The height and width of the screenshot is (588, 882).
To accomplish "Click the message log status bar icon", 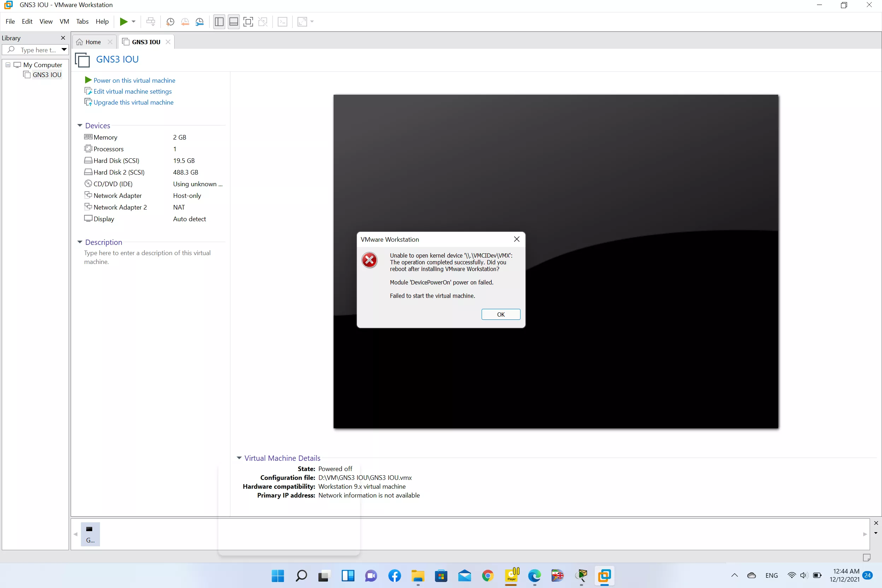I will click(x=866, y=558).
